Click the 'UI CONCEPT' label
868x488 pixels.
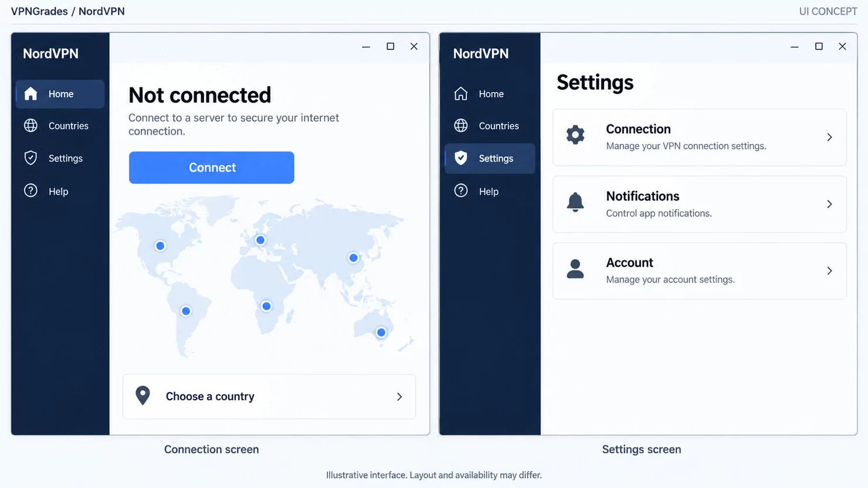click(x=828, y=11)
